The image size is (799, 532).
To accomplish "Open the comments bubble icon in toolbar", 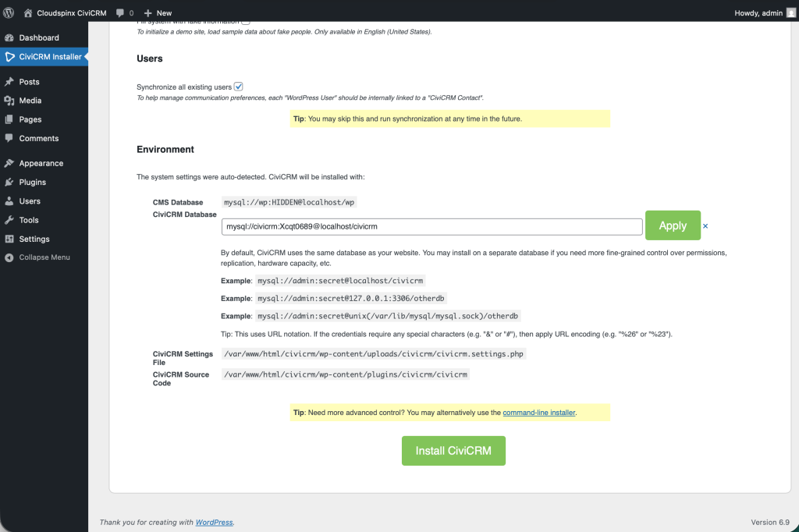I will [120, 12].
